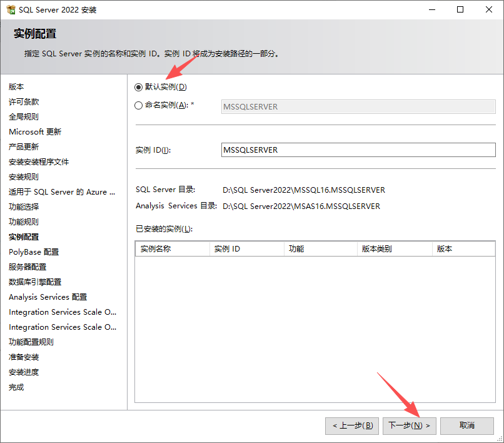This screenshot has width=504, height=443.
Task: Minimize the SQL Server 2022 setup window
Action: [432, 9]
